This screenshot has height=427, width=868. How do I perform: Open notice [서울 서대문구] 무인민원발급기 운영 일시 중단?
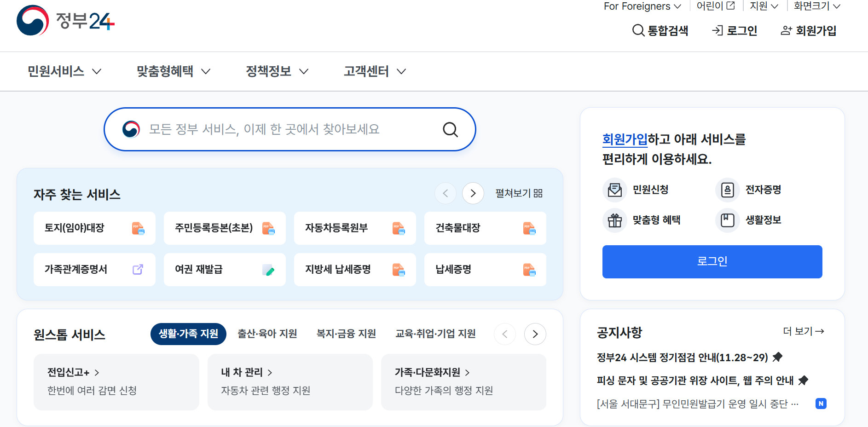698,404
